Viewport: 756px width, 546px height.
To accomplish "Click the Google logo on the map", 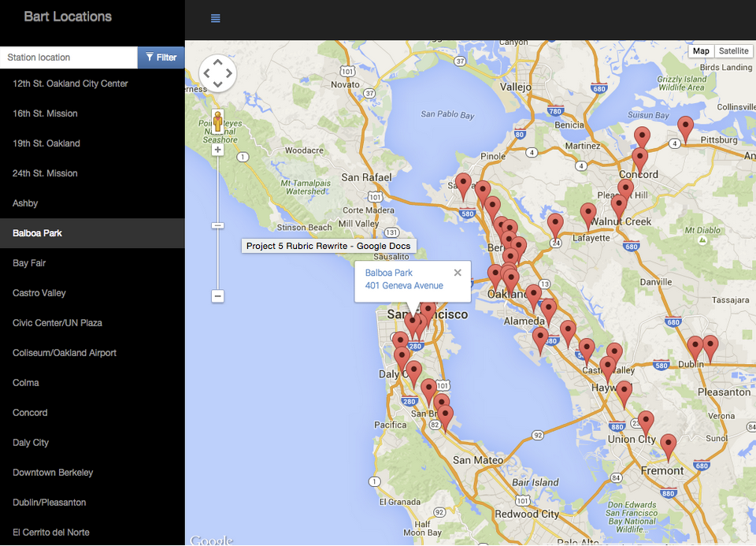I will [x=211, y=540].
